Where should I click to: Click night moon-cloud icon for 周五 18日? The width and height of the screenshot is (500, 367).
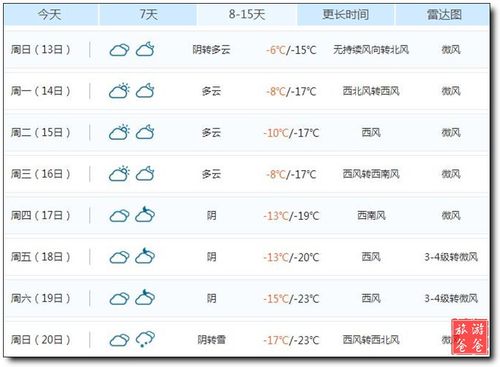click(x=145, y=256)
